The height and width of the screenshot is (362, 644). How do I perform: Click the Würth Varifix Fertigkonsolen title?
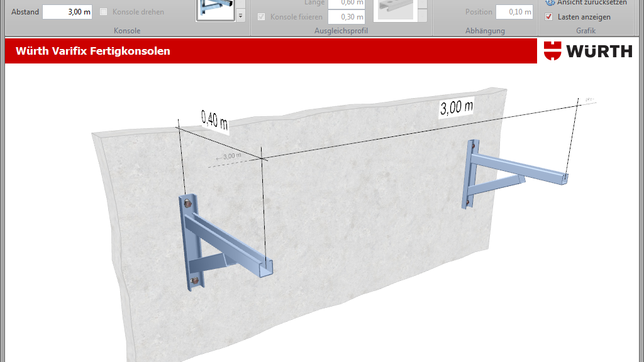click(93, 51)
